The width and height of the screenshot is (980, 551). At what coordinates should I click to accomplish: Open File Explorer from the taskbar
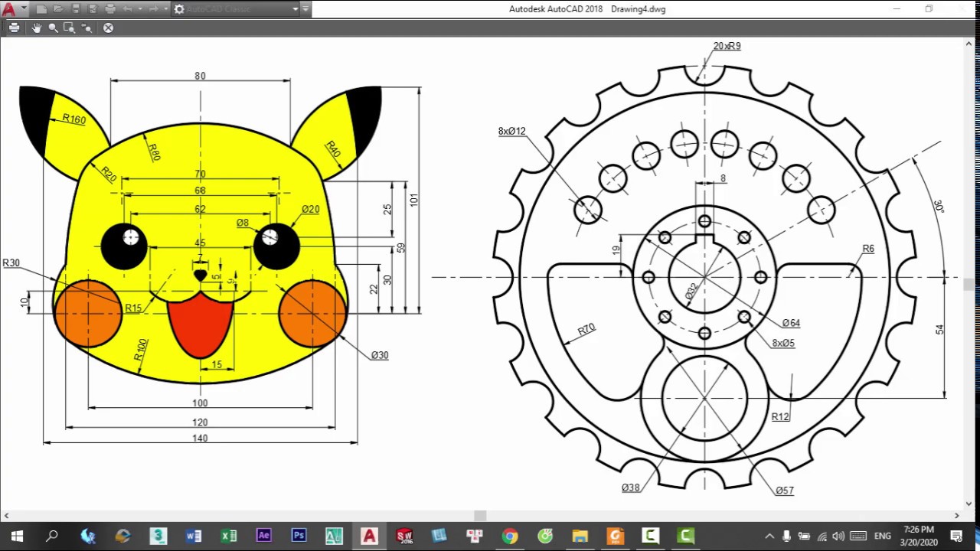pyautogui.click(x=580, y=536)
